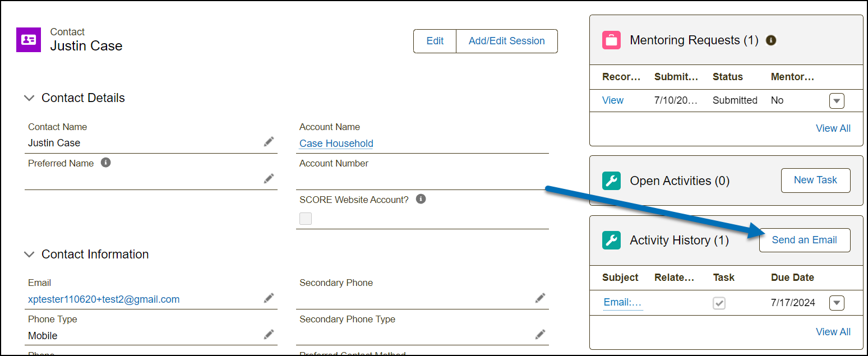The width and height of the screenshot is (868, 356).
Task: Edit Secondary Phone using its pencil icon
Action: [540, 298]
